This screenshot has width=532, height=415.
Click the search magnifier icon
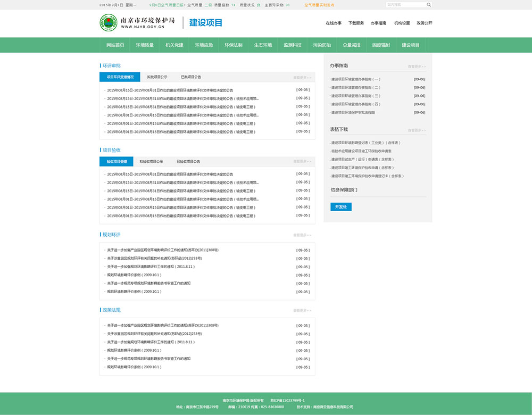[429, 5]
